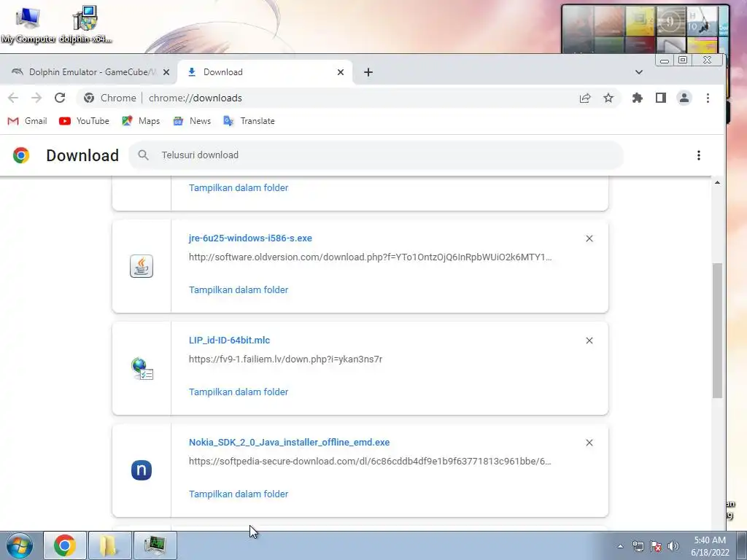Open a new tab with plus button
This screenshot has height=560, width=747.
coord(368,72)
